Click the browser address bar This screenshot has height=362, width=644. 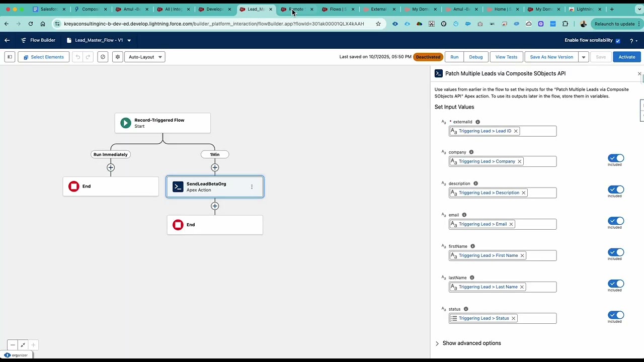tap(214, 24)
